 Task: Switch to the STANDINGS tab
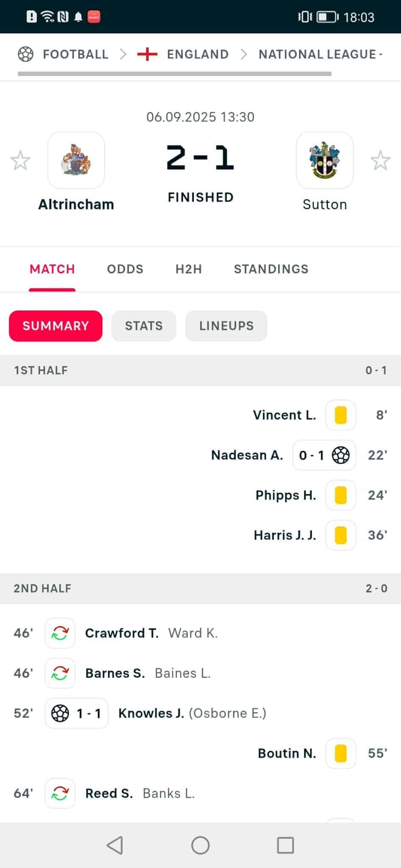271,269
